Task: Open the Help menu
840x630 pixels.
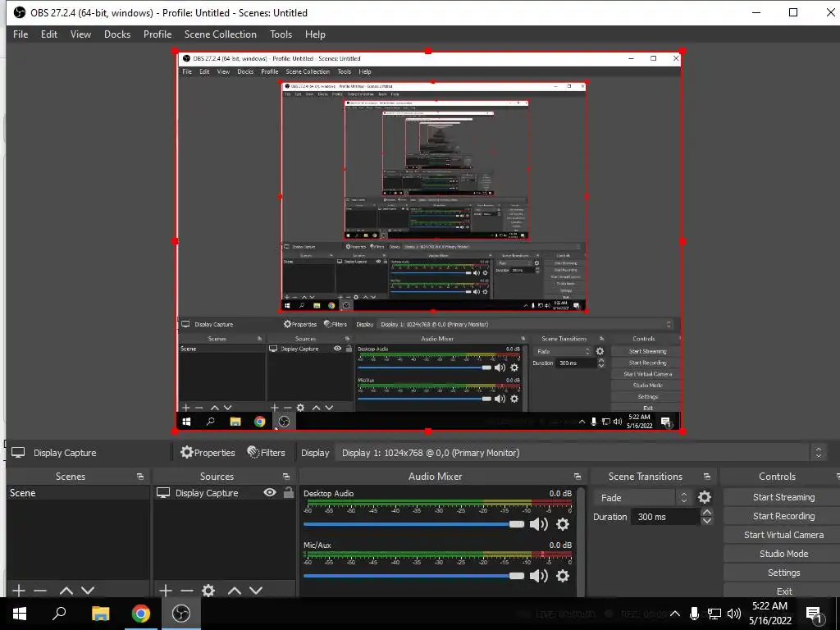Action: (315, 34)
